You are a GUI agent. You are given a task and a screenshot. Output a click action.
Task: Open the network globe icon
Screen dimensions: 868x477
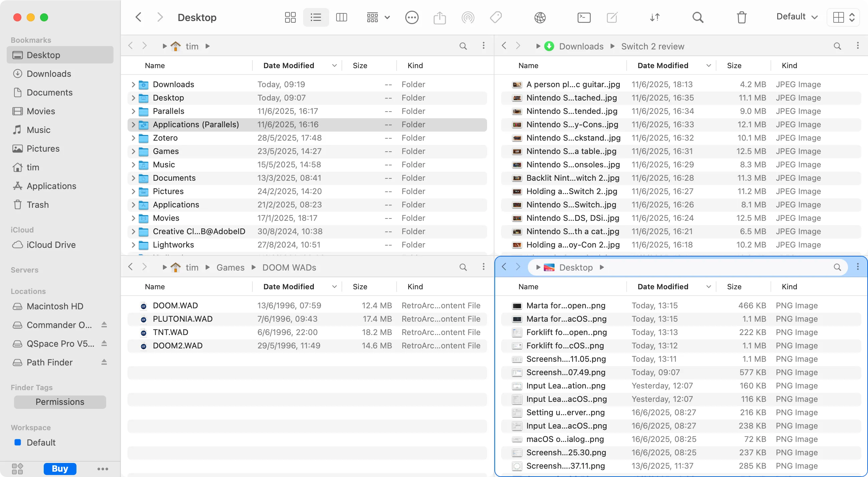[x=540, y=17]
